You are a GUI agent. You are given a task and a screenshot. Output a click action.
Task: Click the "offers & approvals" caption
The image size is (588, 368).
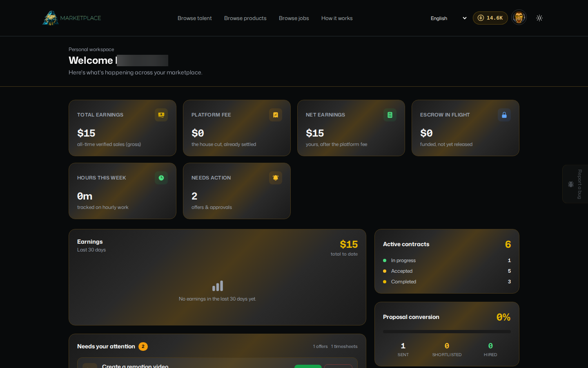coord(212,207)
